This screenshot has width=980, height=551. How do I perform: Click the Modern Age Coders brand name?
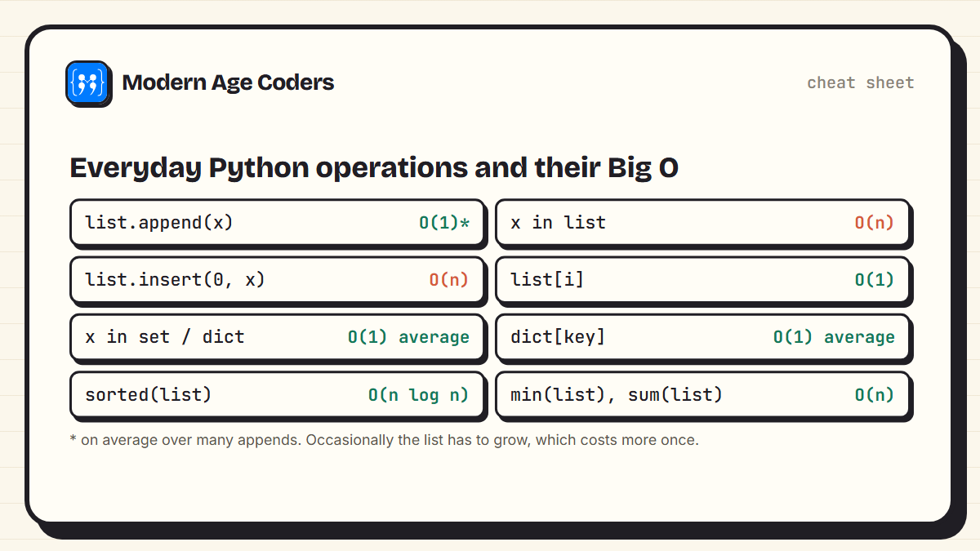[x=228, y=82]
